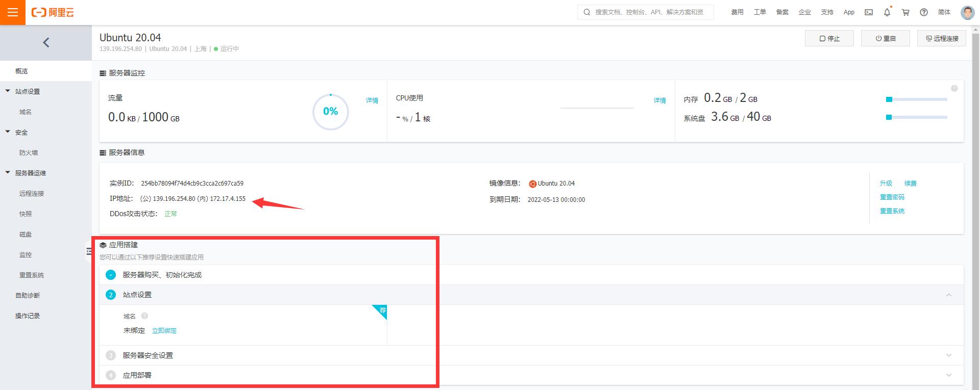Open the user avatar menu
980x390 pixels.
point(967,12)
